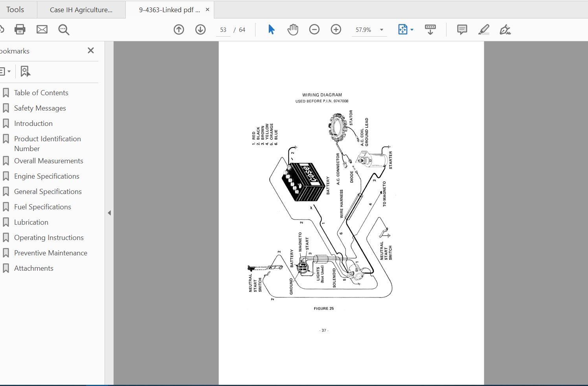Open the fit page options dropdown

pyautogui.click(x=412, y=30)
